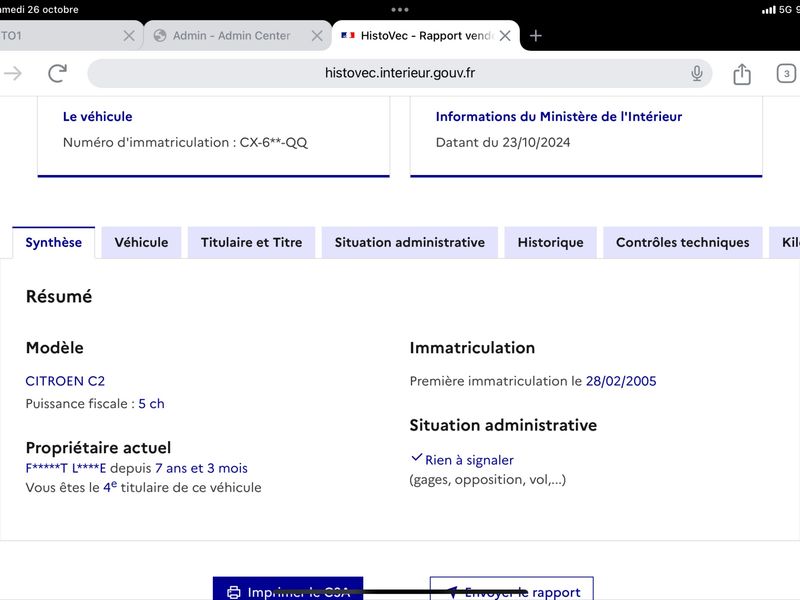The image size is (800, 600).
Task: Click the Imprimer le CSA button
Action: (x=288, y=589)
